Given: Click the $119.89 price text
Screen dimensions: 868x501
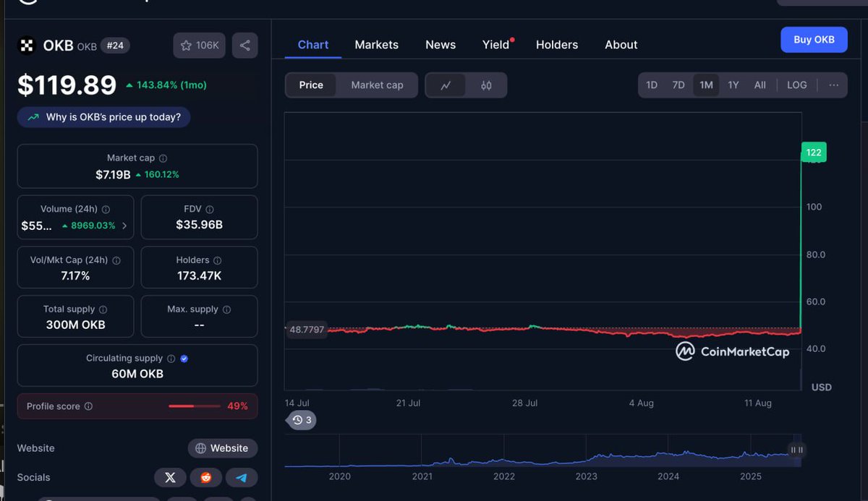Looking at the screenshot, I should click(67, 85).
